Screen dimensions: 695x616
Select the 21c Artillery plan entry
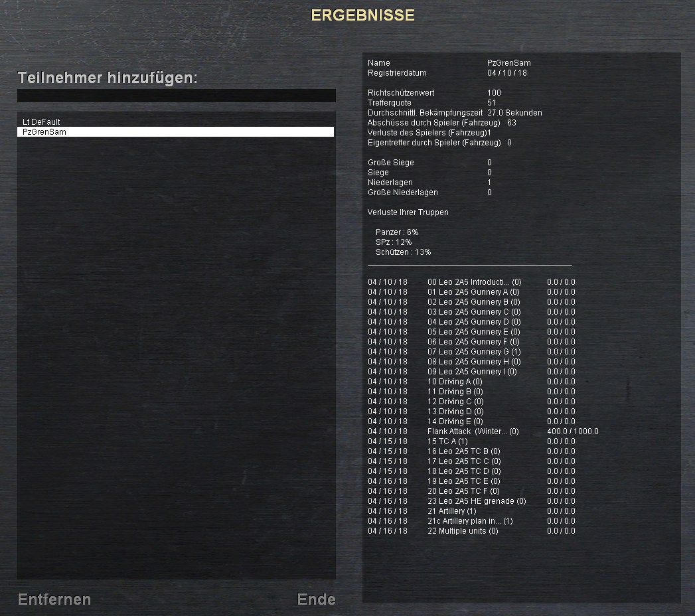470,521
